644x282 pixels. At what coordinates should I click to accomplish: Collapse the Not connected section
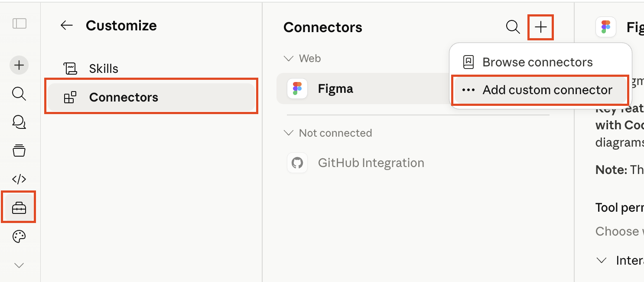click(328, 133)
